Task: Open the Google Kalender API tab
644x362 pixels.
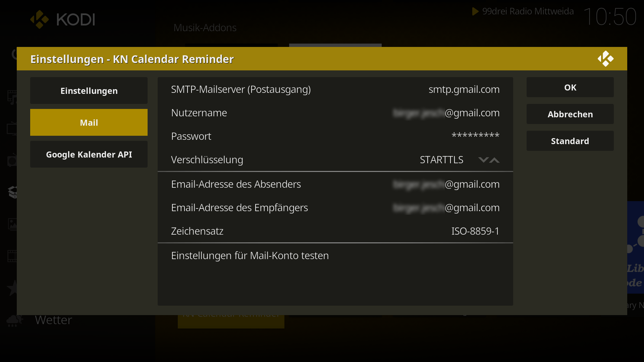Action: click(89, 154)
